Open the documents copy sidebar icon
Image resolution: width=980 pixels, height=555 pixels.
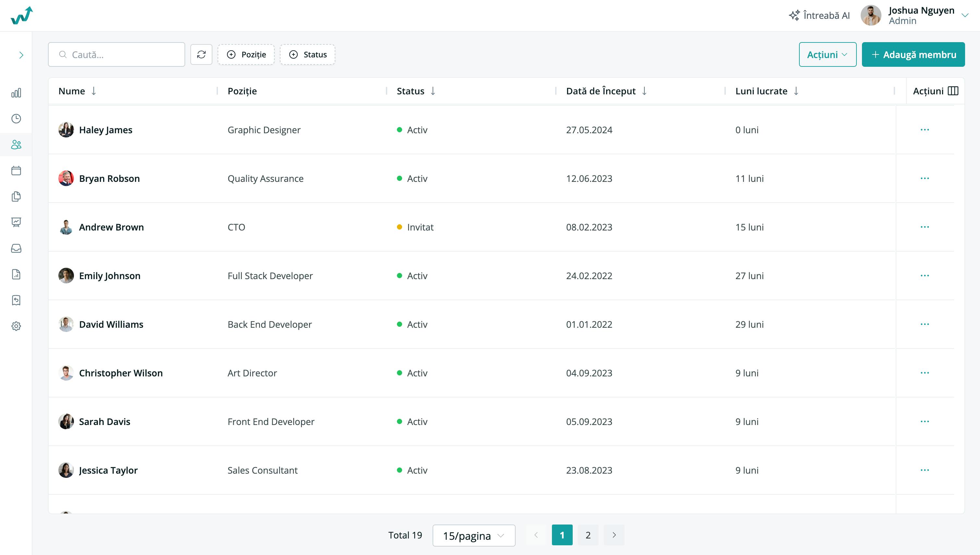[16, 196]
